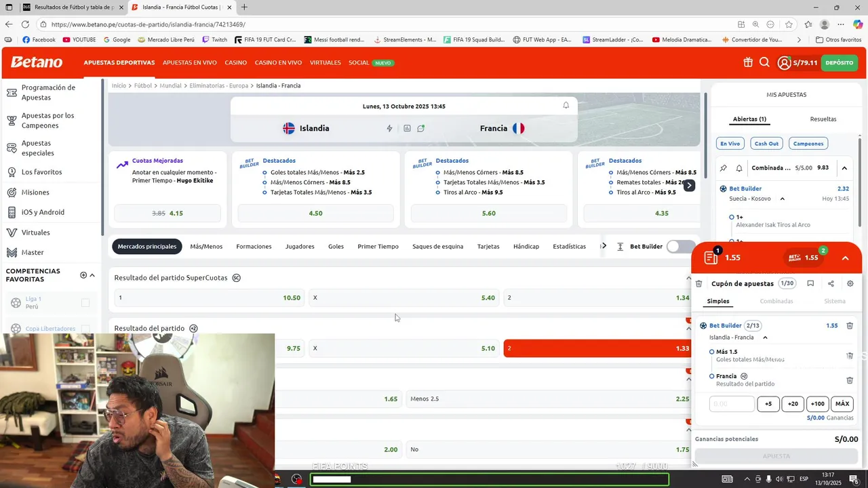868x488 pixels.
Task: Collapse Competencias Favoritas section
Action: pyautogui.click(x=92, y=275)
